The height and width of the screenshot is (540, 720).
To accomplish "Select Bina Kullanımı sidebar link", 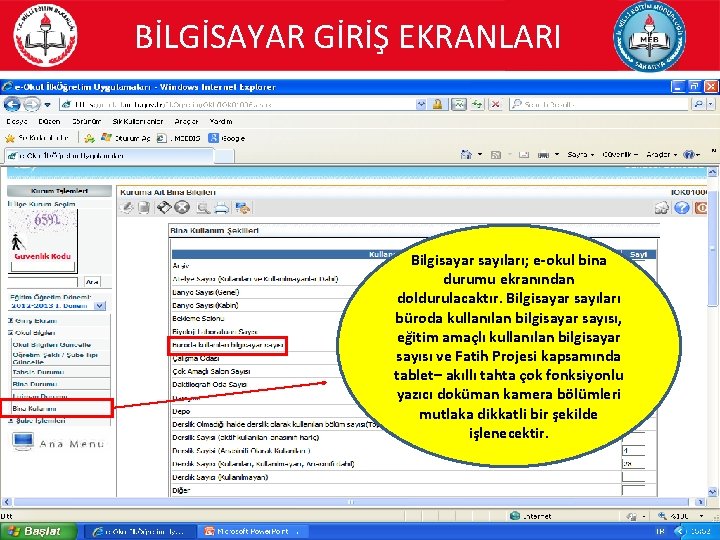I will click(x=34, y=408).
